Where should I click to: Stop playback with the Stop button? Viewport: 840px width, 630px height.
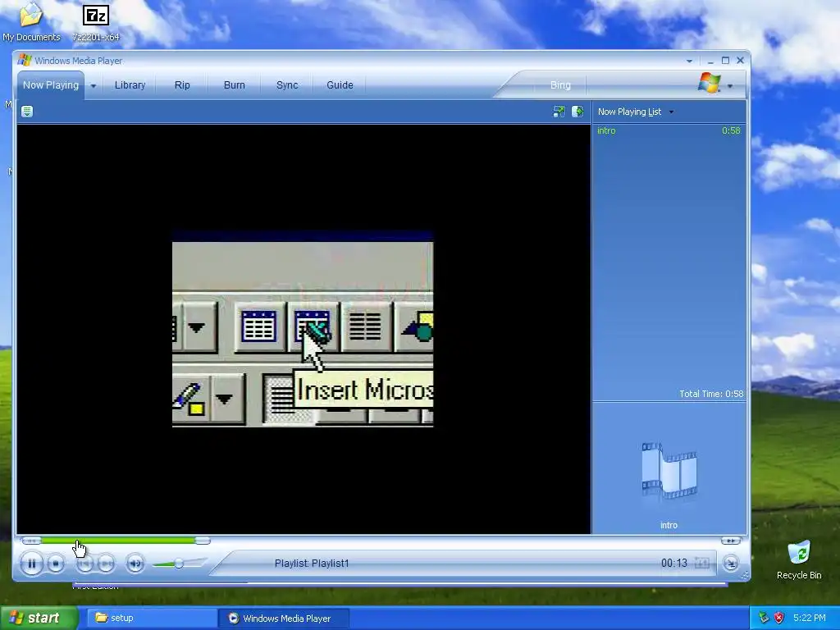pyautogui.click(x=55, y=564)
